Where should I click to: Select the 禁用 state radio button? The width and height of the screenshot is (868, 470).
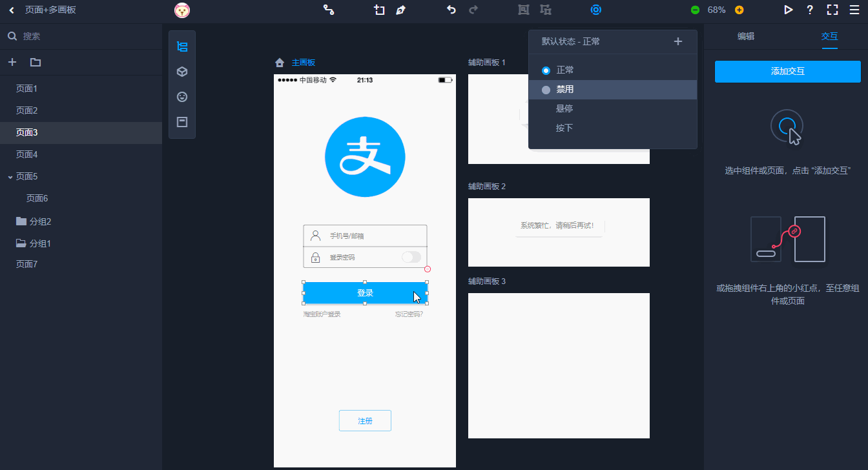pyautogui.click(x=546, y=90)
